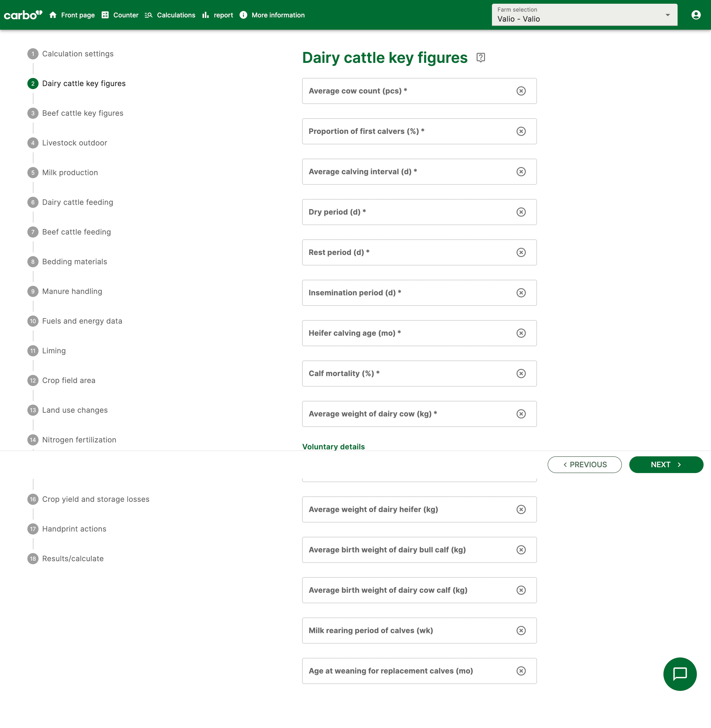Click the report bar chart icon
Image resolution: width=711 pixels, height=728 pixels.
coord(205,15)
